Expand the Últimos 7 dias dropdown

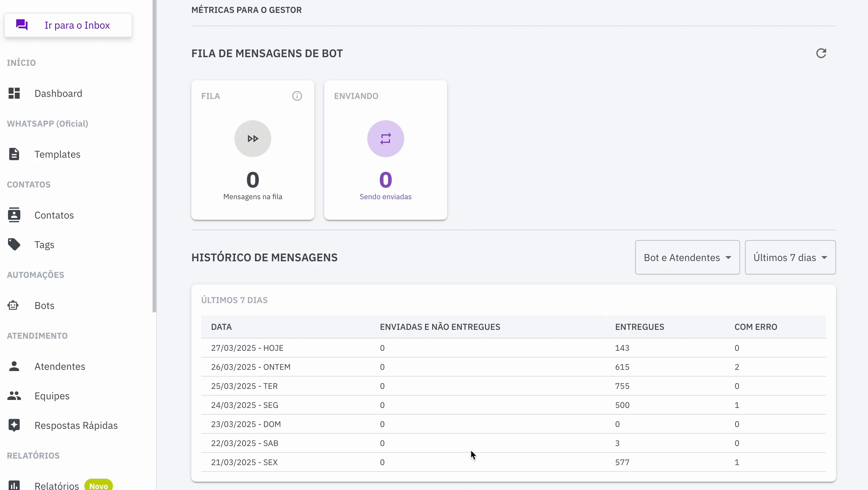(x=790, y=258)
